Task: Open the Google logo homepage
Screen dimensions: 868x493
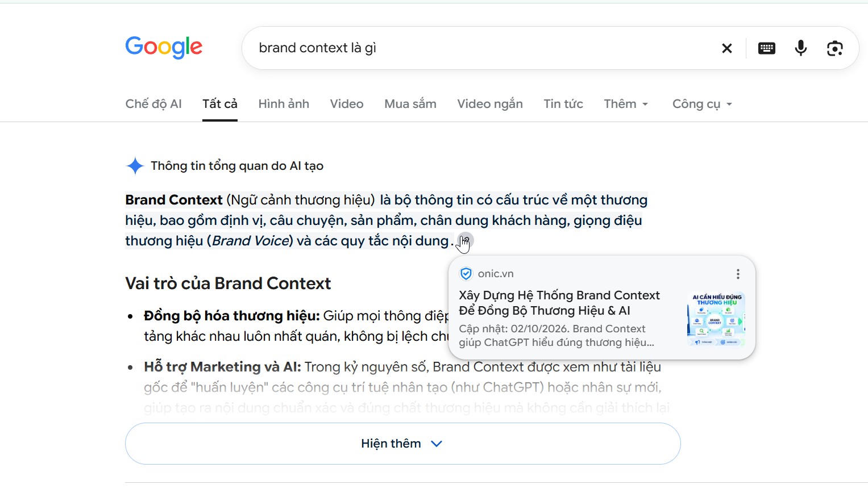Action: pyautogui.click(x=164, y=47)
